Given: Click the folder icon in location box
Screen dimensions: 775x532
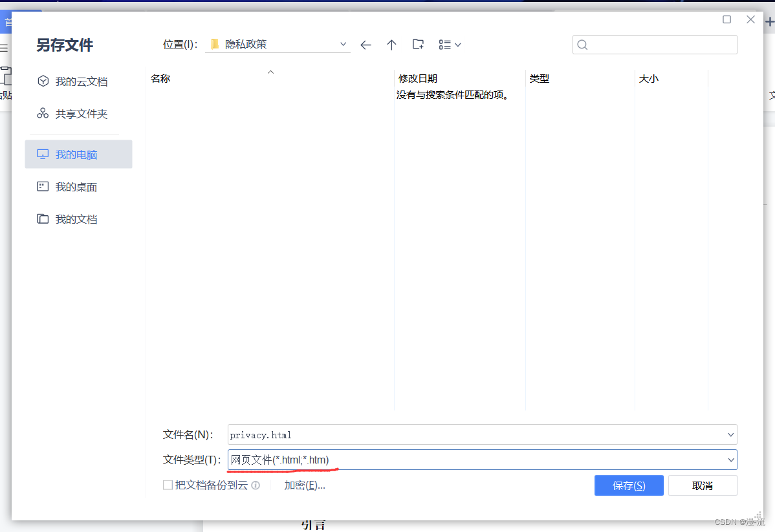Looking at the screenshot, I should [215, 44].
